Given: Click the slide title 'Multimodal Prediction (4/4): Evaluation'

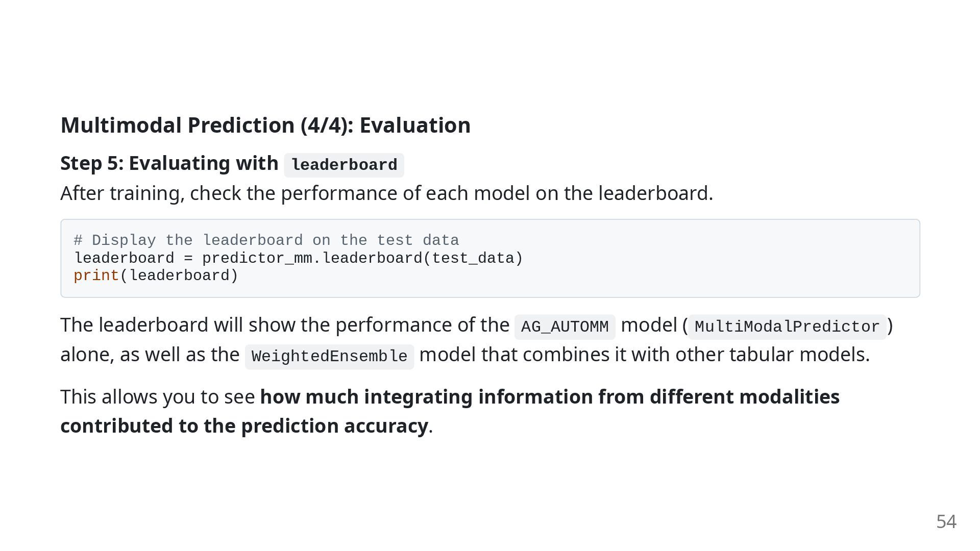Looking at the screenshot, I should click(265, 125).
